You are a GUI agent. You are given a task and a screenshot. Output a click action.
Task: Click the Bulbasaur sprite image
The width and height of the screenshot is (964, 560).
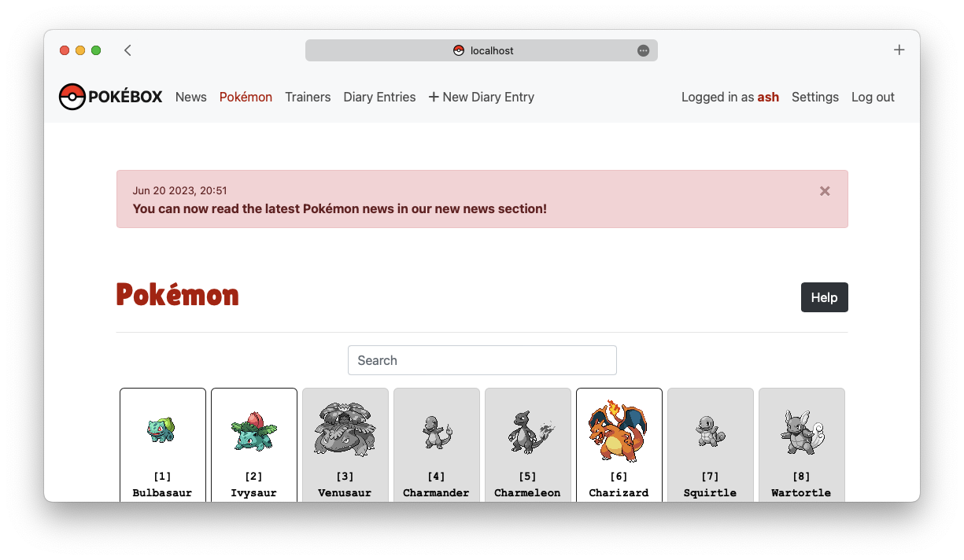tap(161, 429)
